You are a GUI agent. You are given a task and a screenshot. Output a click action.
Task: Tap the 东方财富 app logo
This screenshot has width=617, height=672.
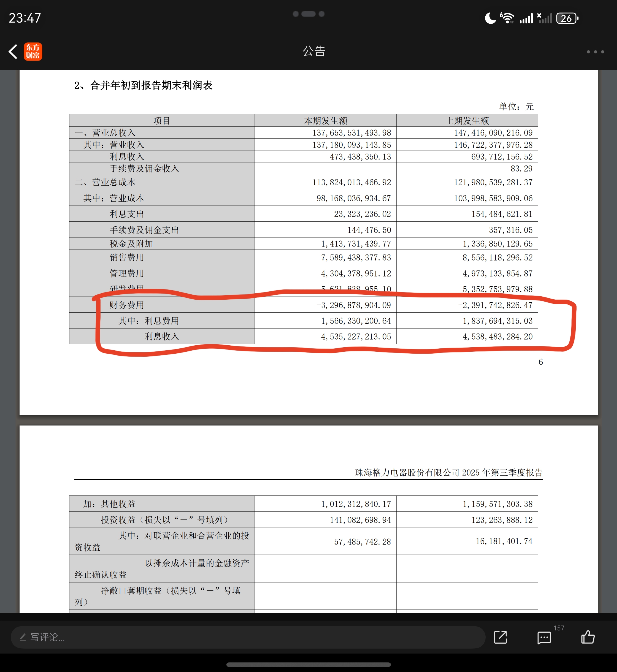33,52
